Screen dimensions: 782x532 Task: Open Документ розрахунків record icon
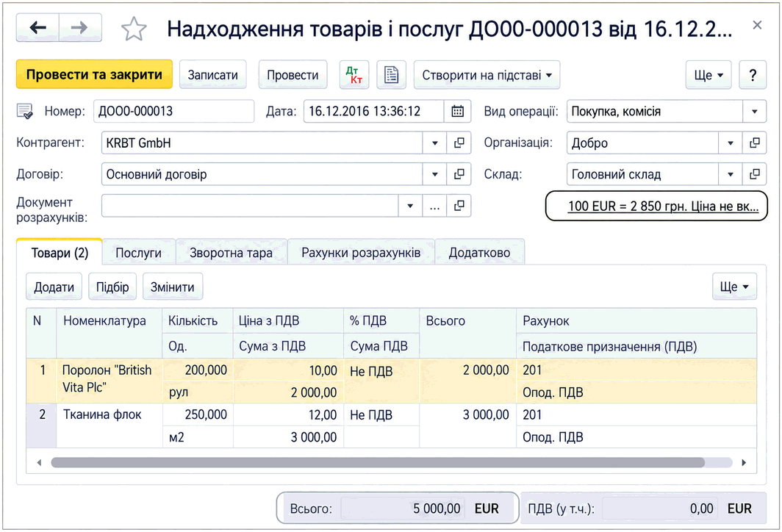tap(459, 206)
